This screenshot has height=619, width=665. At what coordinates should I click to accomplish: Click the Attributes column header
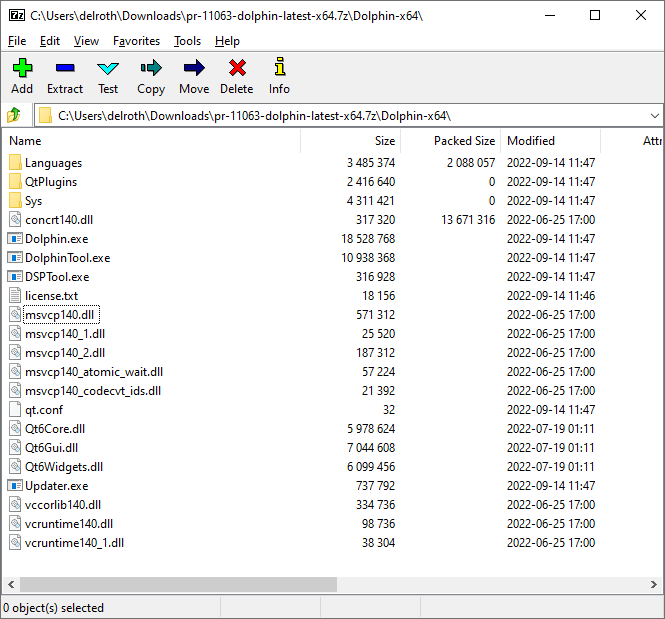click(x=632, y=141)
